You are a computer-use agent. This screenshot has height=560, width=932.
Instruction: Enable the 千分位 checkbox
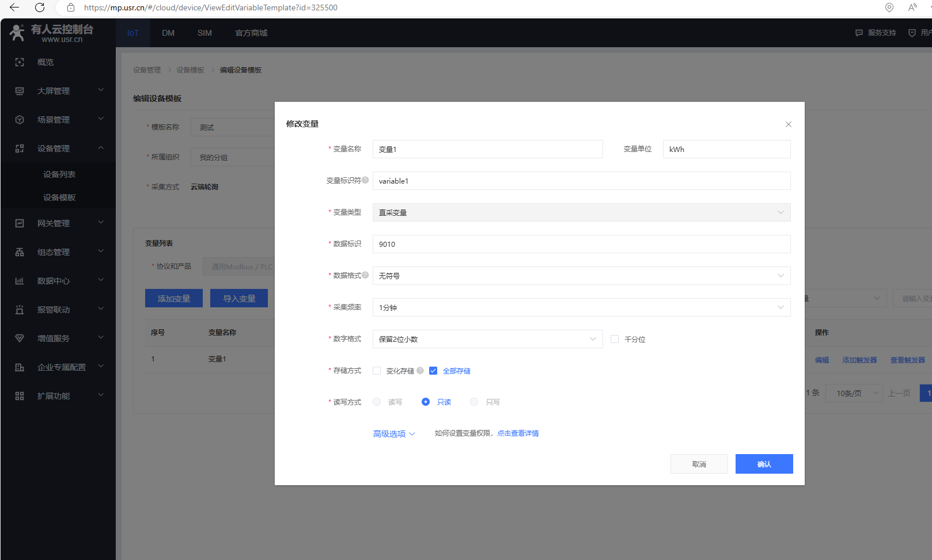[x=615, y=339]
